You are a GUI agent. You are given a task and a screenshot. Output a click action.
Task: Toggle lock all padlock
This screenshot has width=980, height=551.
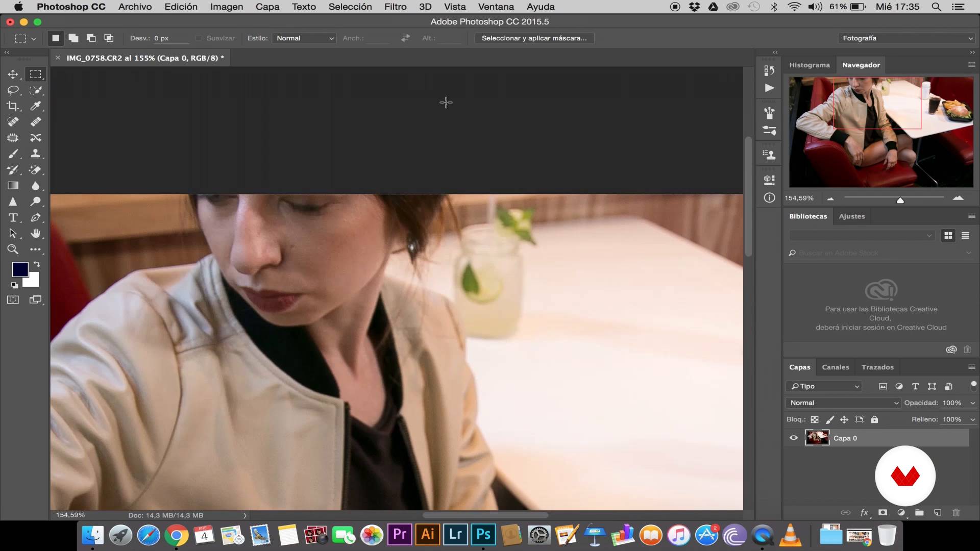874,419
